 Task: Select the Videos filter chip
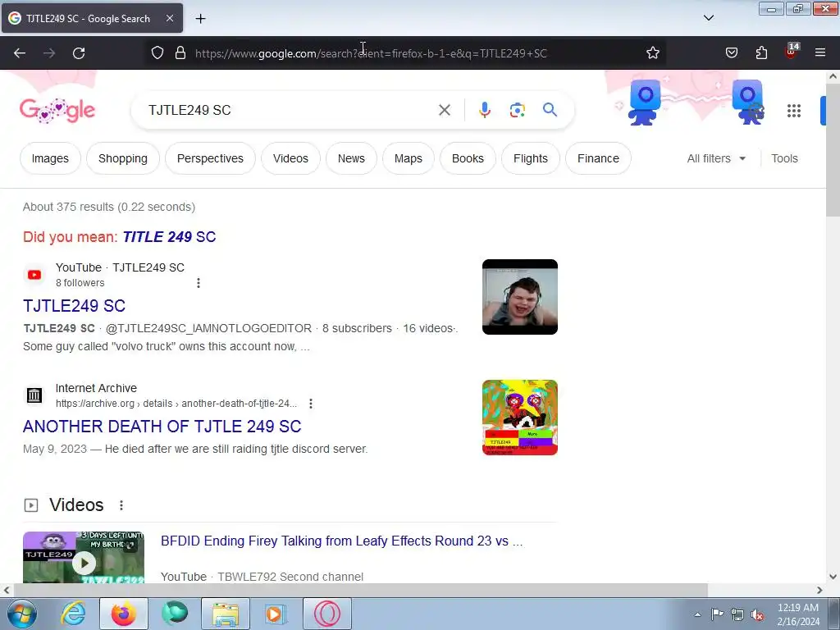coord(291,158)
